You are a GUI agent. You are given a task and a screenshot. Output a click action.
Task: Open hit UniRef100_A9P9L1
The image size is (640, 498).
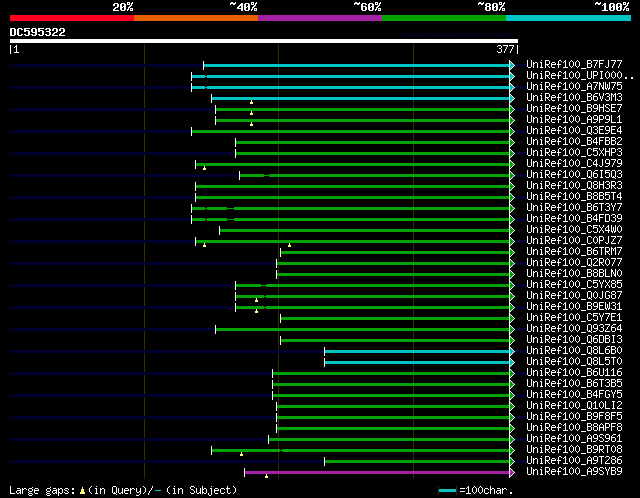[x=574, y=119]
